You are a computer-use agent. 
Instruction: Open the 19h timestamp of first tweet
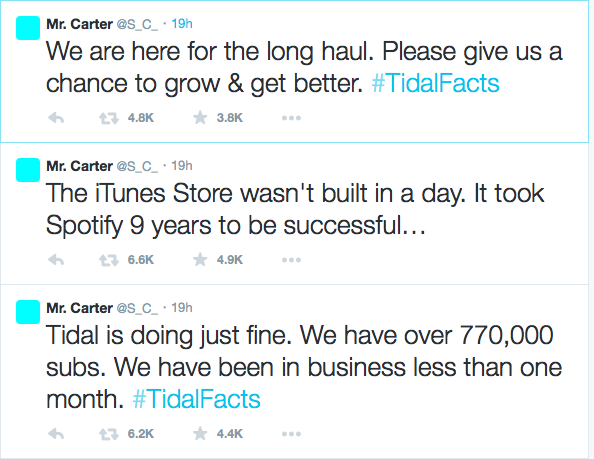coord(182,24)
